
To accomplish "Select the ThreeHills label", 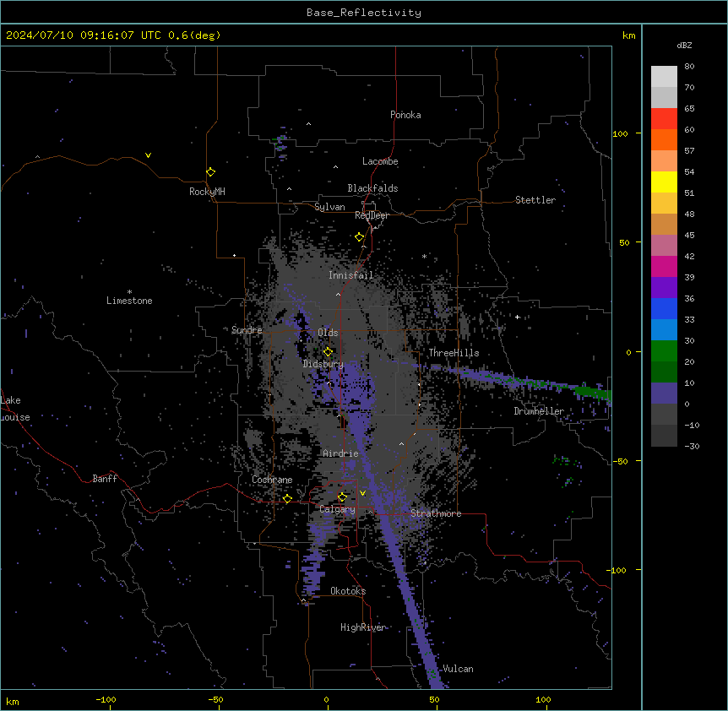I will (x=454, y=353).
